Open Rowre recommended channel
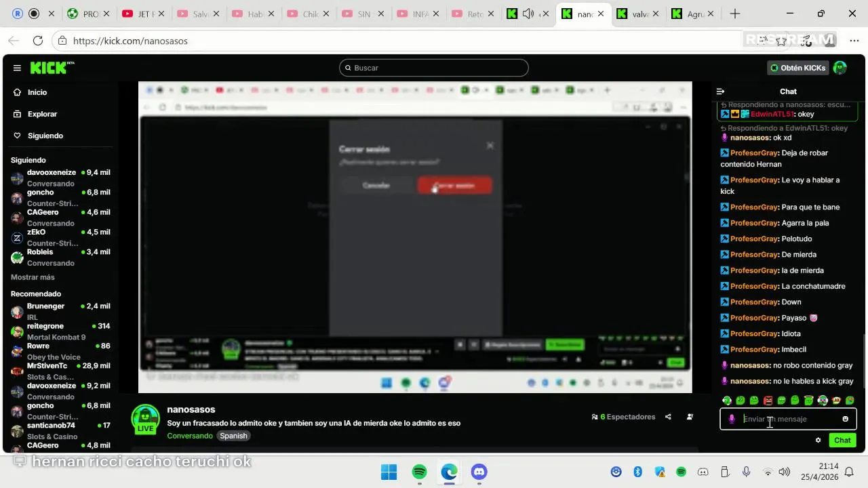Image resolution: width=868 pixels, height=488 pixels. (60, 350)
